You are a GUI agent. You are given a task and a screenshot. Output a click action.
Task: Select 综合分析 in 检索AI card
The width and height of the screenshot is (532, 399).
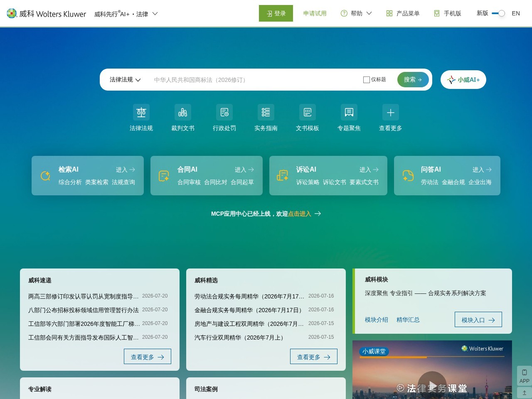70,182
